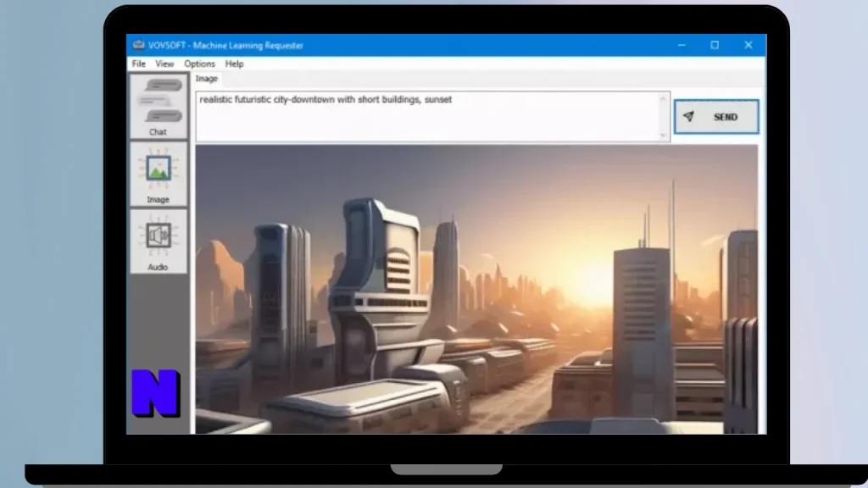Open the Options menu
The image size is (868, 488).
(199, 64)
